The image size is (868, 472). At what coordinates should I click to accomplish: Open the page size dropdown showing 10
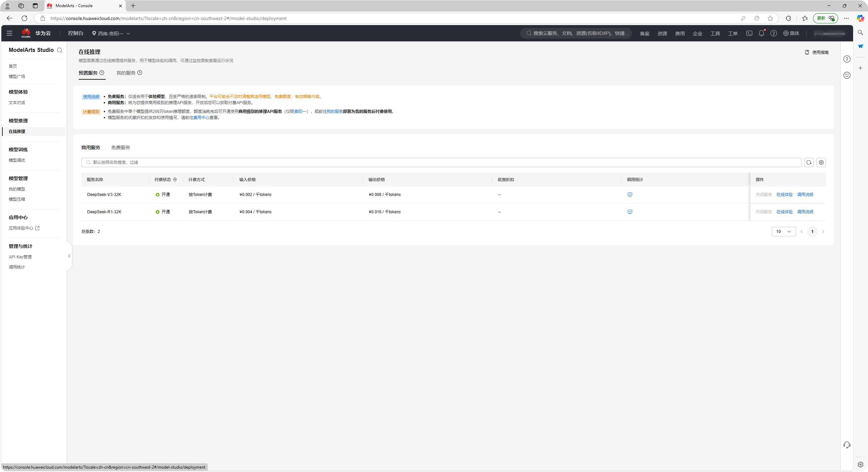783,232
